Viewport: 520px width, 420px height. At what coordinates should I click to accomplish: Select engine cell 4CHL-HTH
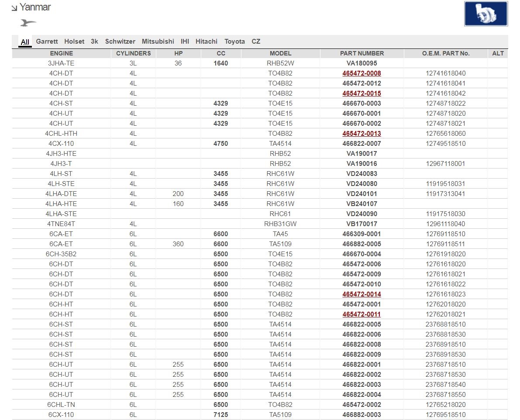pyautogui.click(x=61, y=134)
